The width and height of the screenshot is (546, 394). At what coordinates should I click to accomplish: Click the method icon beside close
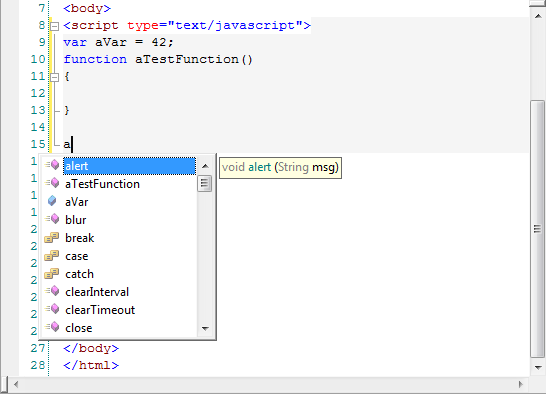pyautogui.click(x=52, y=327)
